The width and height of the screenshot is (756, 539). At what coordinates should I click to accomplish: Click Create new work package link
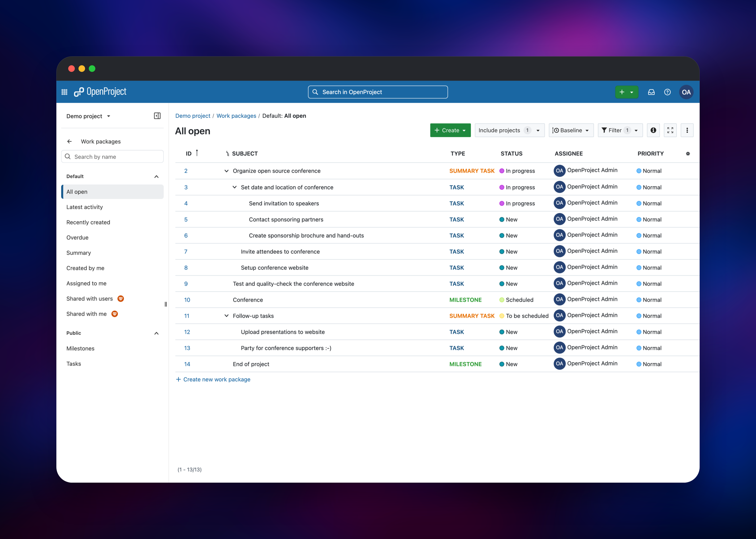click(x=213, y=379)
